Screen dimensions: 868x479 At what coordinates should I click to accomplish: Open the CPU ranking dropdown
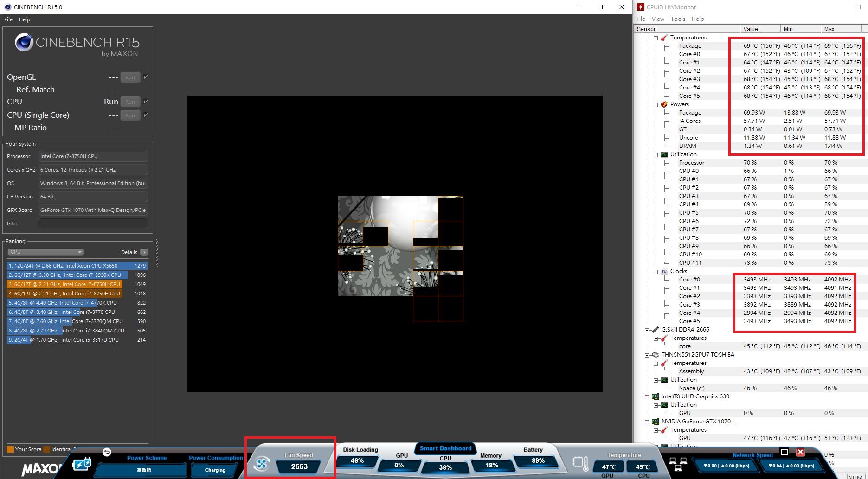click(x=45, y=252)
